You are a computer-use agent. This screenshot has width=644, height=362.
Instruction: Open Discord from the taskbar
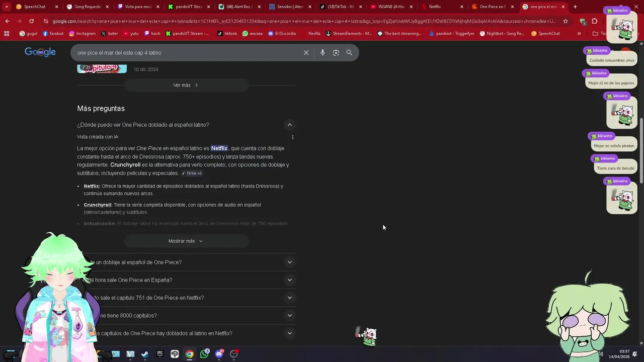[219, 354]
